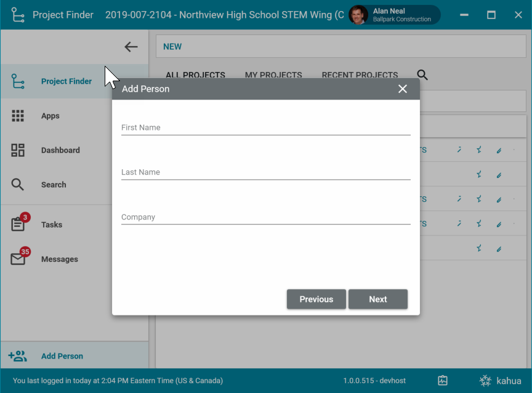Screen dimensions: 532x393
Task: Focus the Company input field
Action: tap(265, 217)
